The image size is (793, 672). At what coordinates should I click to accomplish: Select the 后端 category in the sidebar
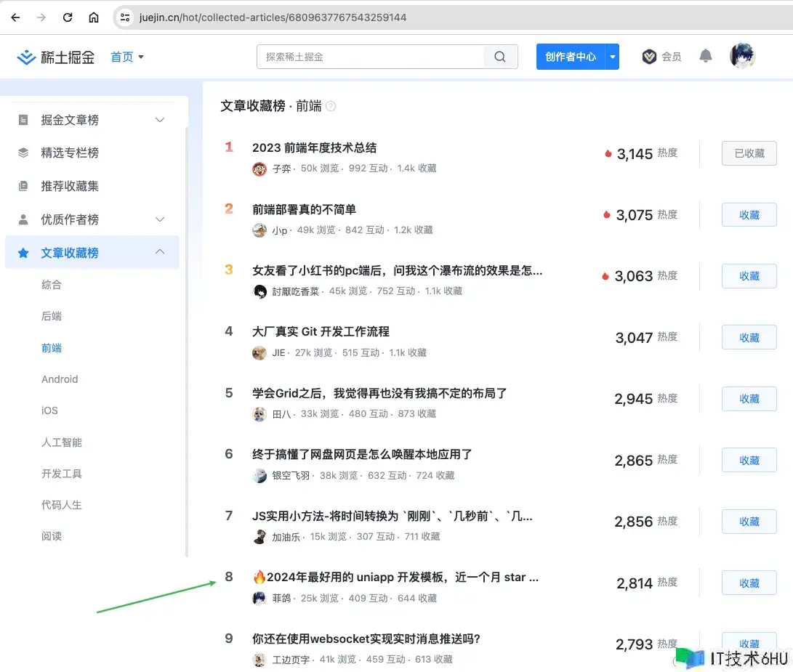pyautogui.click(x=52, y=316)
